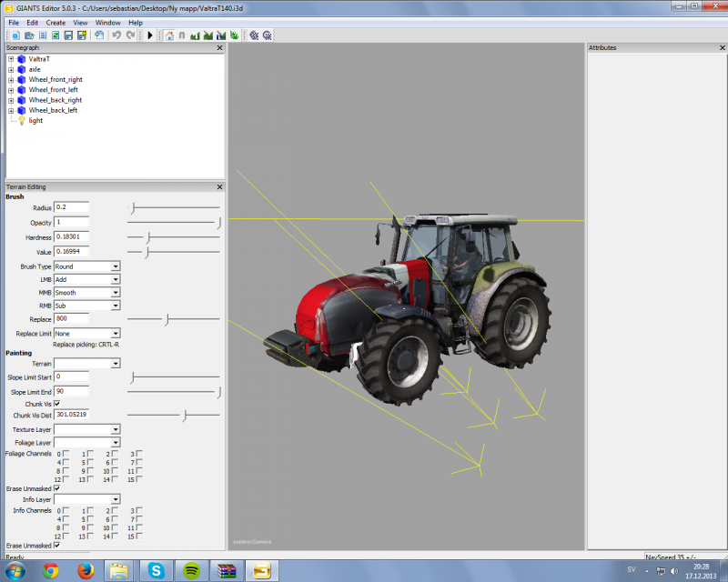This screenshot has width=728, height=582.
Task: Enable Info Channel 12 checkbox
Action: click(66, 536)
